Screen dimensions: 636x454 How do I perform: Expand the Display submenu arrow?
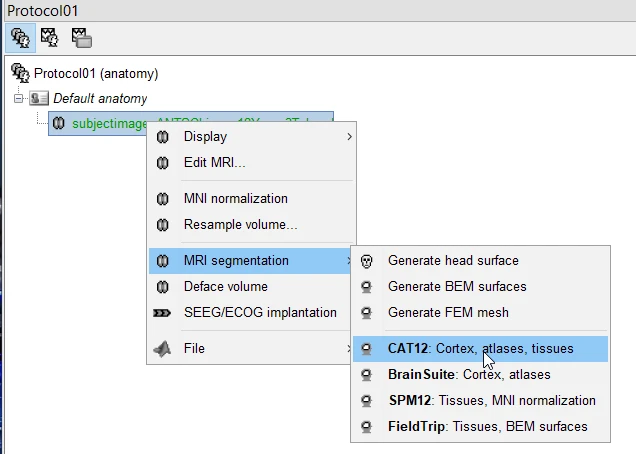[x=349, y=136]
